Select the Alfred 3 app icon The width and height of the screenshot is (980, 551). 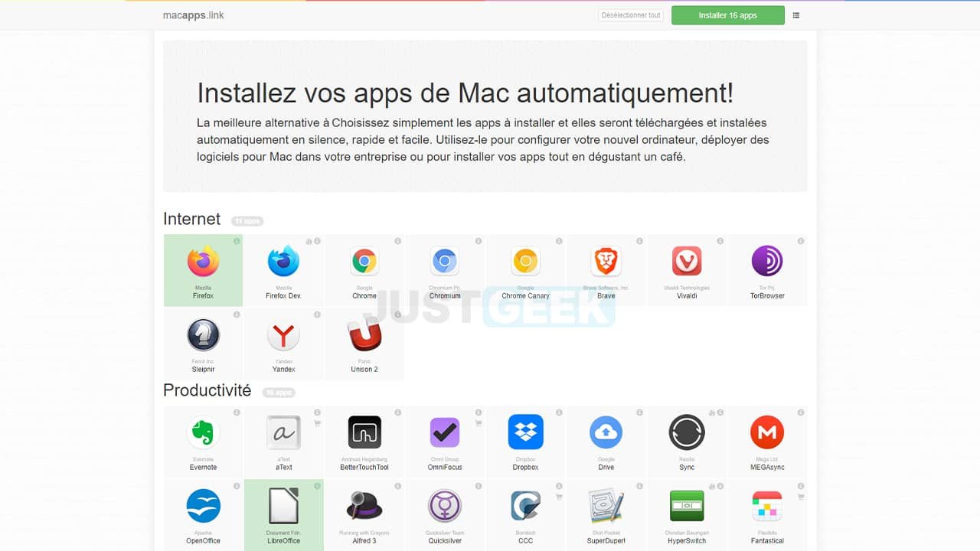(x=364, y=507)
